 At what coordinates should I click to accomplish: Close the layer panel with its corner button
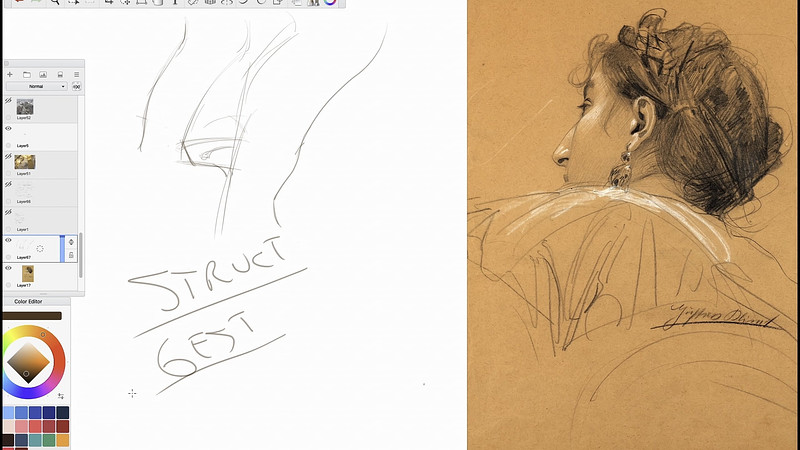(x=7, y=64)
